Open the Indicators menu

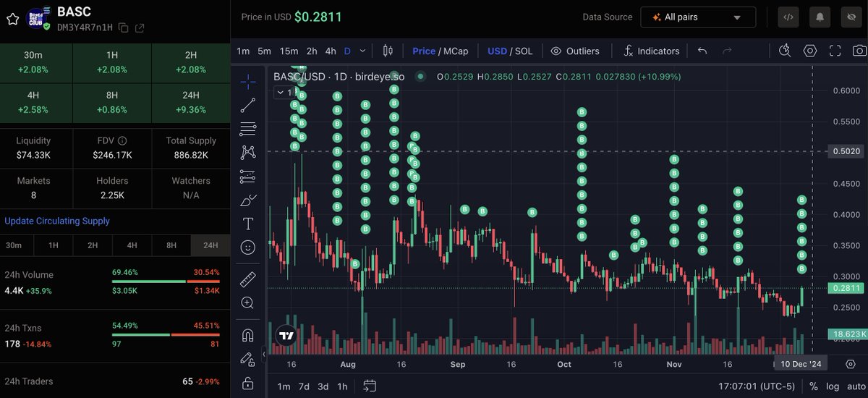click(652, 51)
